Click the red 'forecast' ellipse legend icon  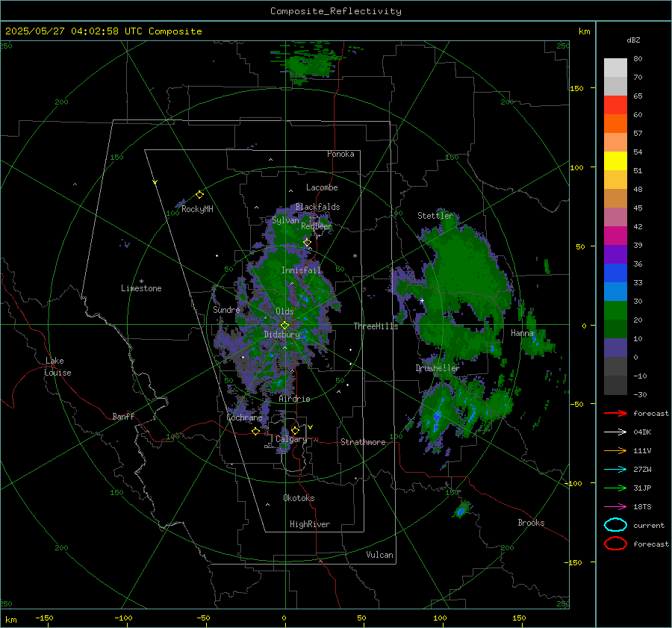point(615,544)
